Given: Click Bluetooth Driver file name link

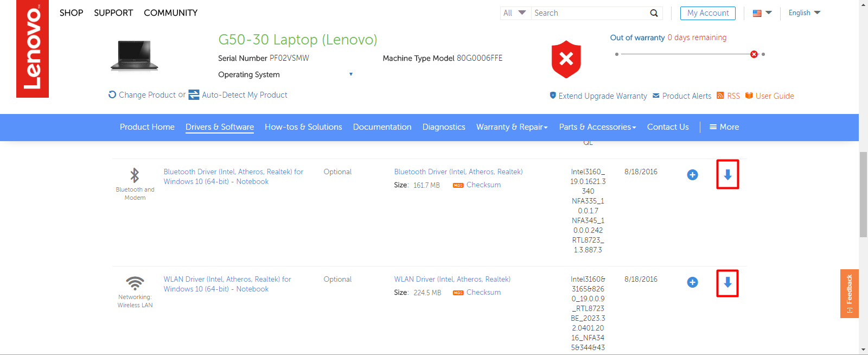Looking at the screenshot, I should coord(458,172).
